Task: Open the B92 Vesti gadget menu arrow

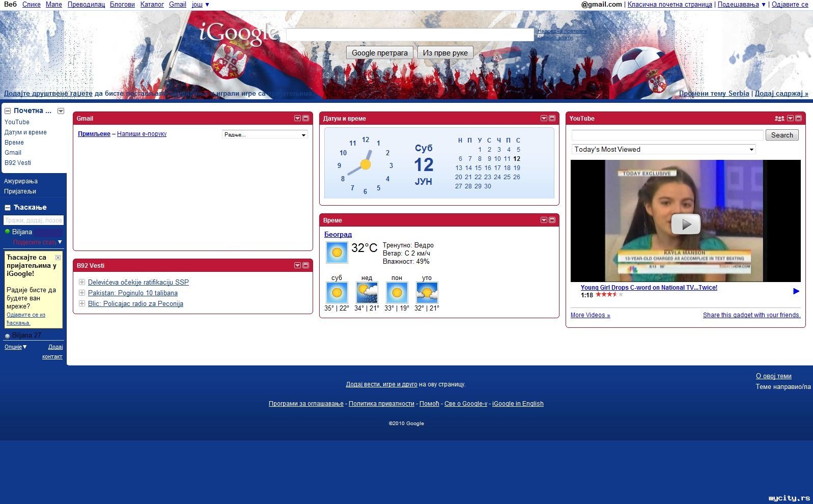Action: point(297,265)
